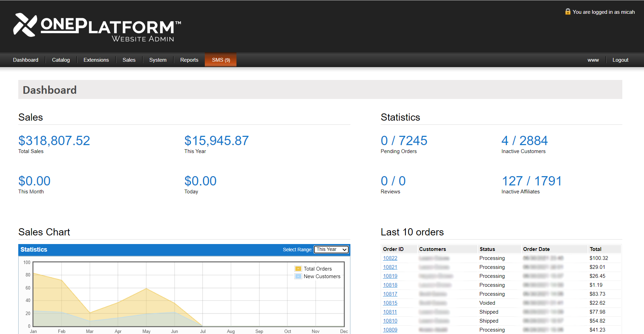Screen dimensions: 644x334
Task: Open order 10819
Action: (390, 276)
